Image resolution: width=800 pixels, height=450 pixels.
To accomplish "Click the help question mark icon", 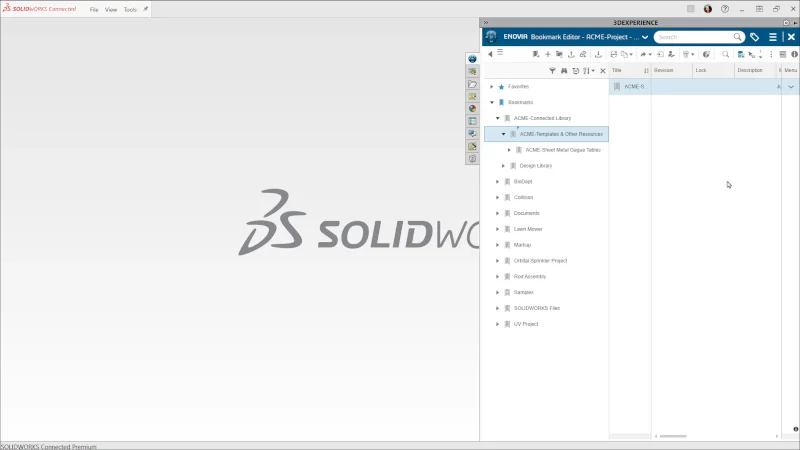I will [725, 9].
